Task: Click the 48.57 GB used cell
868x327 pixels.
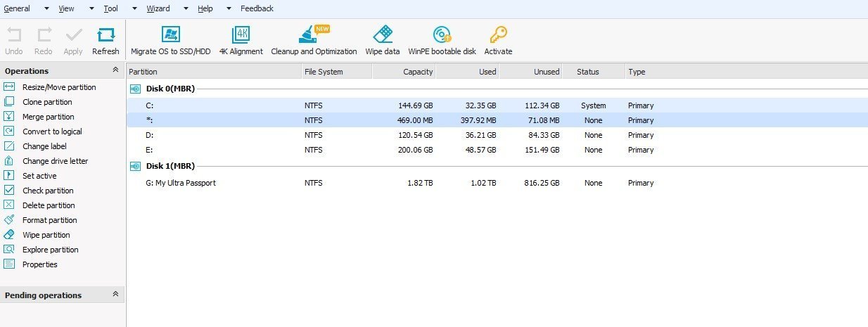Action: (x=481, y=150)
